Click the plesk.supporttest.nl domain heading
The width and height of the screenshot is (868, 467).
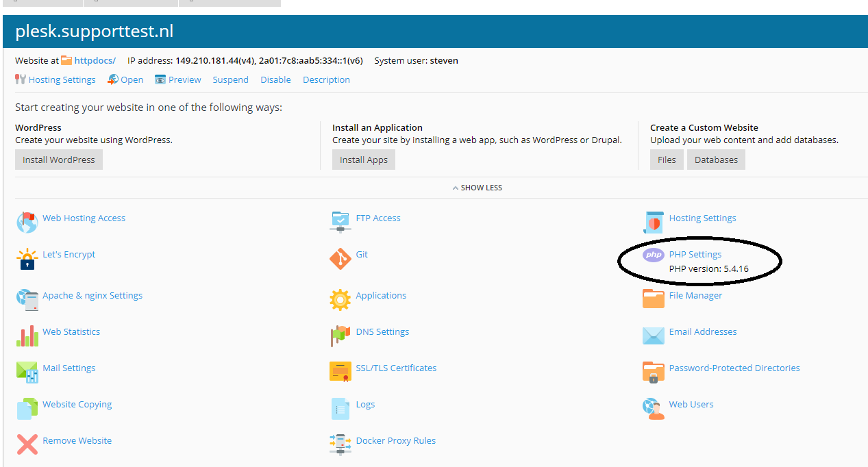click(x=95, y=31)
